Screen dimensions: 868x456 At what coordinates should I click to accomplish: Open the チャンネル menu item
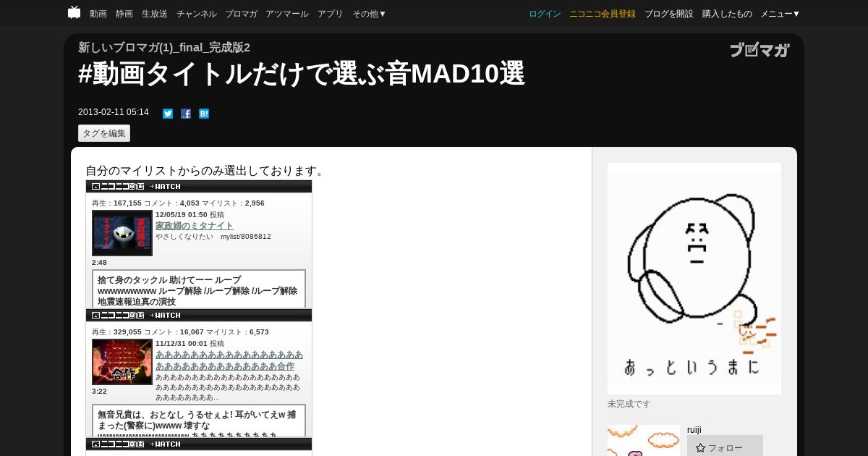[196, 14]
